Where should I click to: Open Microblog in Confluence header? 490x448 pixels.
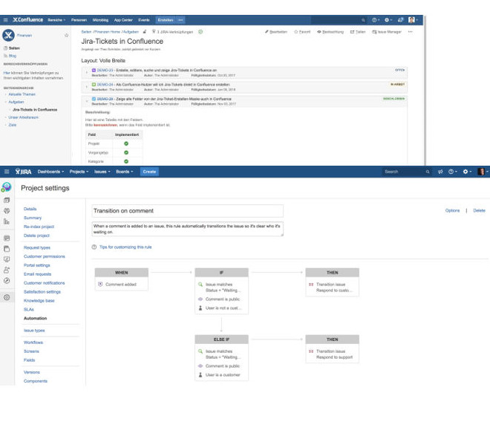coord(100,20)
